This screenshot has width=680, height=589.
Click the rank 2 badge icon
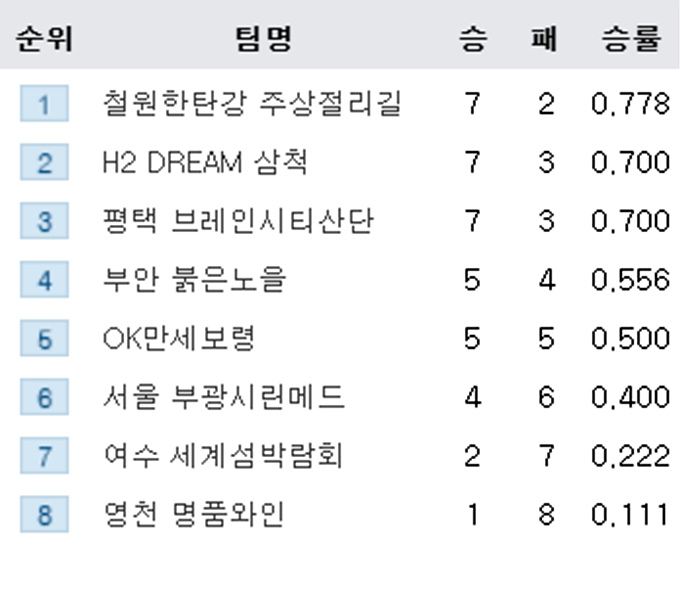point(44,162)
